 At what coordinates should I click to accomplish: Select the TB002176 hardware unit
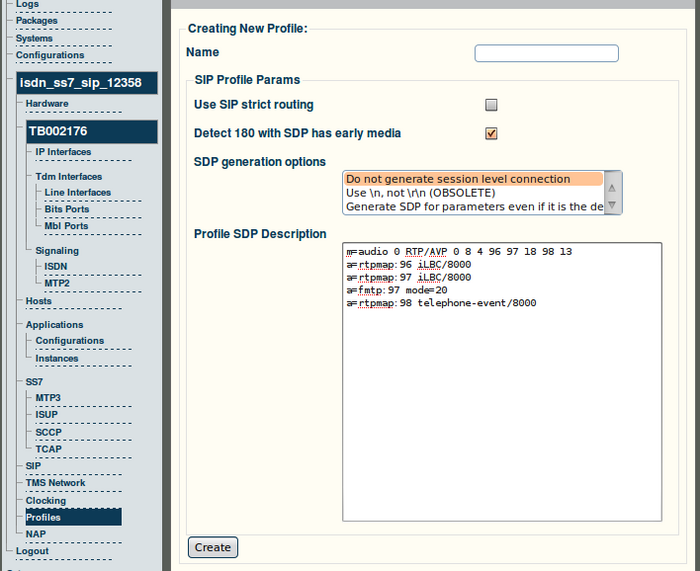[92, 131]
